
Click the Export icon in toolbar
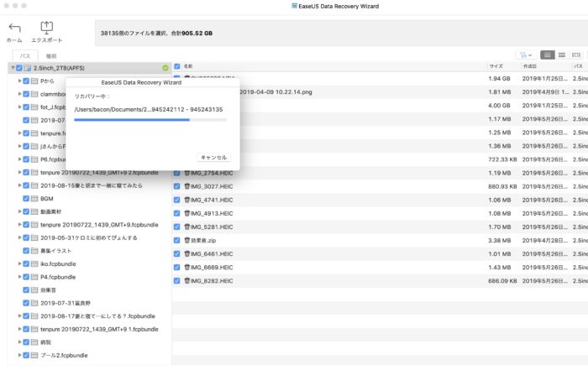click(46, 28)
